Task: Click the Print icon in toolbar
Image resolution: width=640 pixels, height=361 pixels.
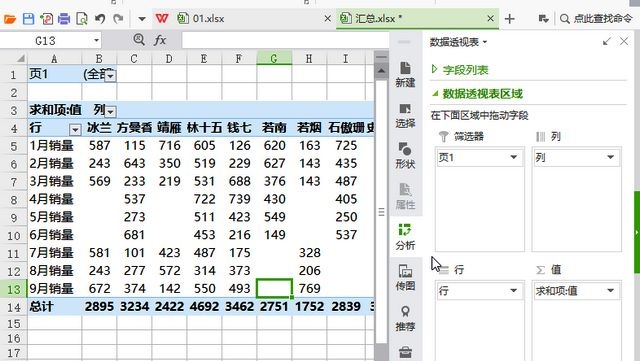Action: pyautogui.click(x=64, y=19)
